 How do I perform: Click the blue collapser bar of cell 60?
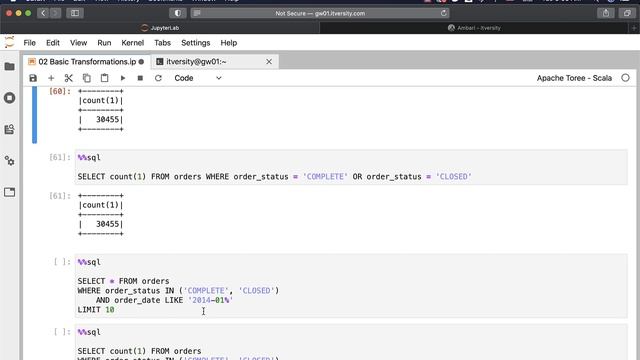point(34,114)
